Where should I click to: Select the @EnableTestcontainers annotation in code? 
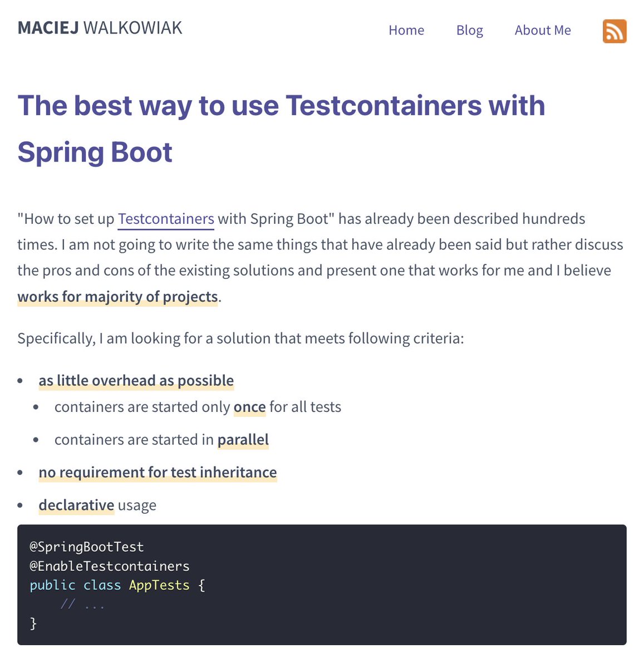[x=109, y=566]
